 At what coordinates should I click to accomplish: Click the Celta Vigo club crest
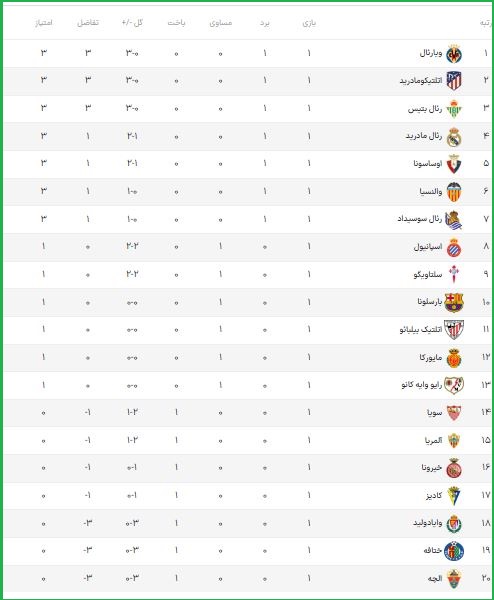pyautogui.click(x=454, y=275)
